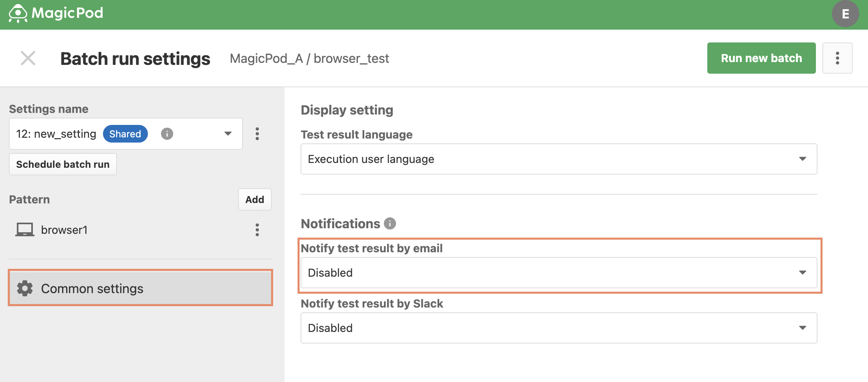Expand the Settings name dropdown
This screenshot has width=868, height=382.
point(126,134)
